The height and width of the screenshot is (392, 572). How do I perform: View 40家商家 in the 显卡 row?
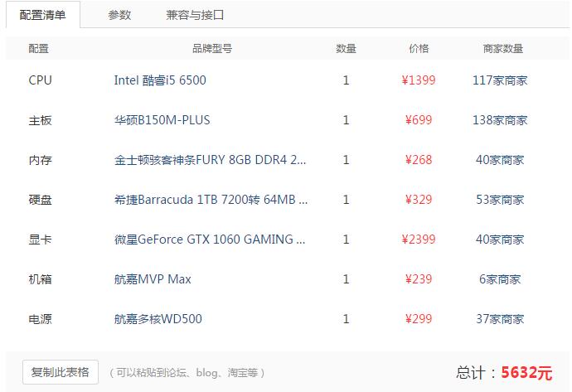point(500,240)
